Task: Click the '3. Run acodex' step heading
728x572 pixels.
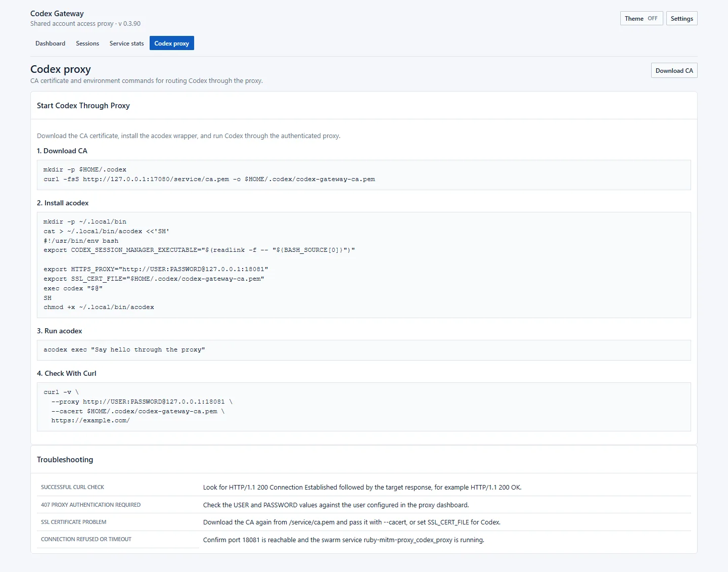Action: point(59,331)
